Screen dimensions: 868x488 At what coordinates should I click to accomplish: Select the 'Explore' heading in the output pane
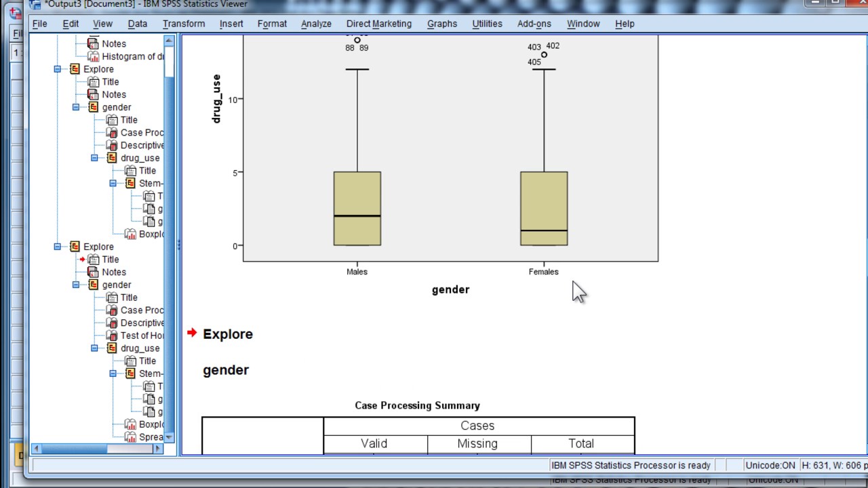coord(228,334)
